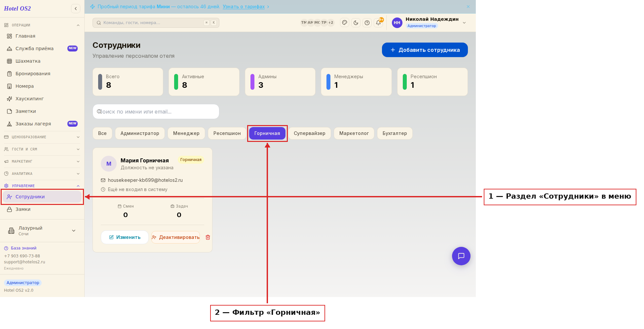The height and width of the screenshot is (329, 644).
Task: Open the chat support bubble
Action: point(461,256)
